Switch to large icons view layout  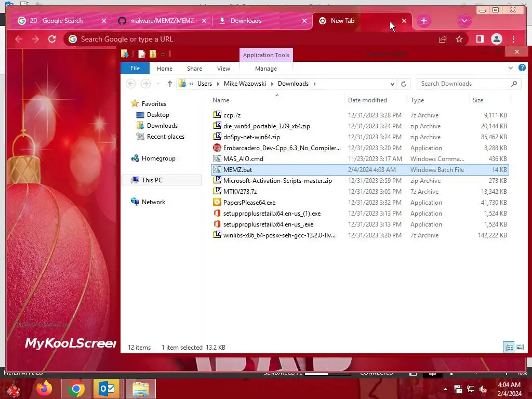click(x=520, y=347)
